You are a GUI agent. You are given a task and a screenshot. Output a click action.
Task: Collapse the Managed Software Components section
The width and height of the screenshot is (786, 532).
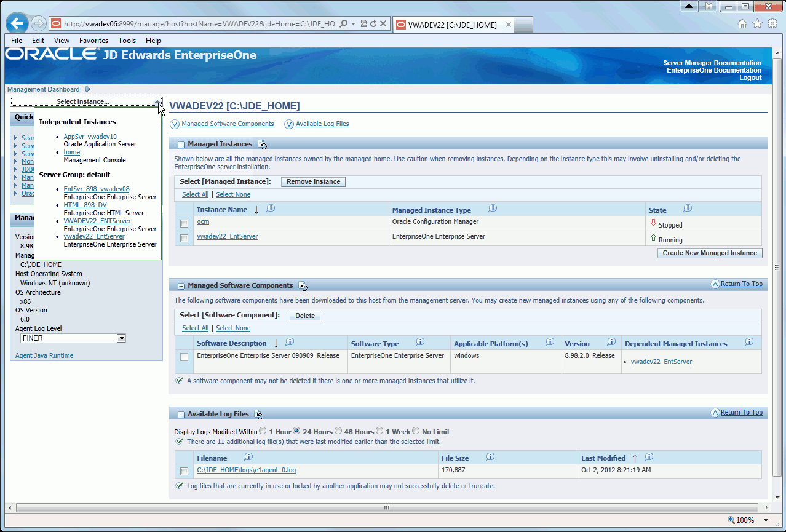(x=181, y=286)
